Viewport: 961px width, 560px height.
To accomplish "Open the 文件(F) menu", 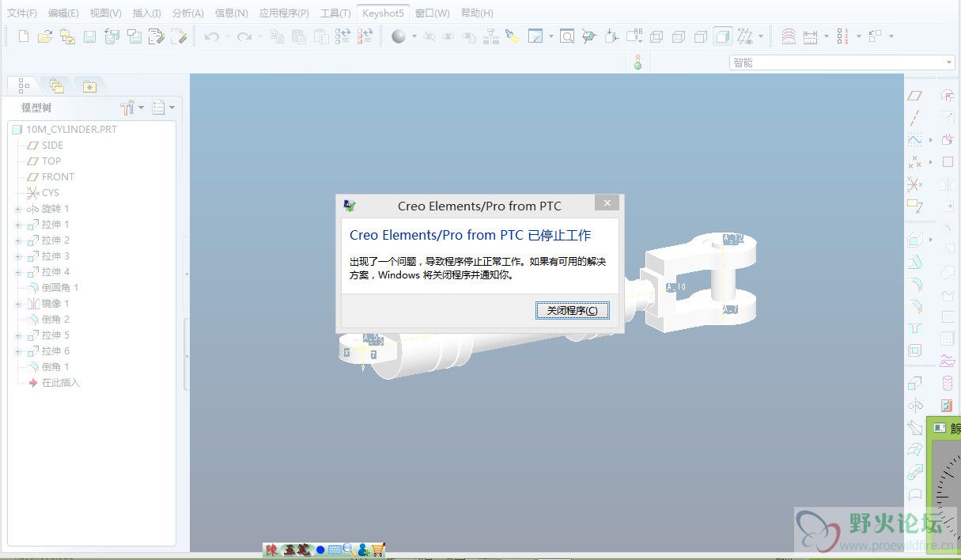I will click(x=22, y=13).
